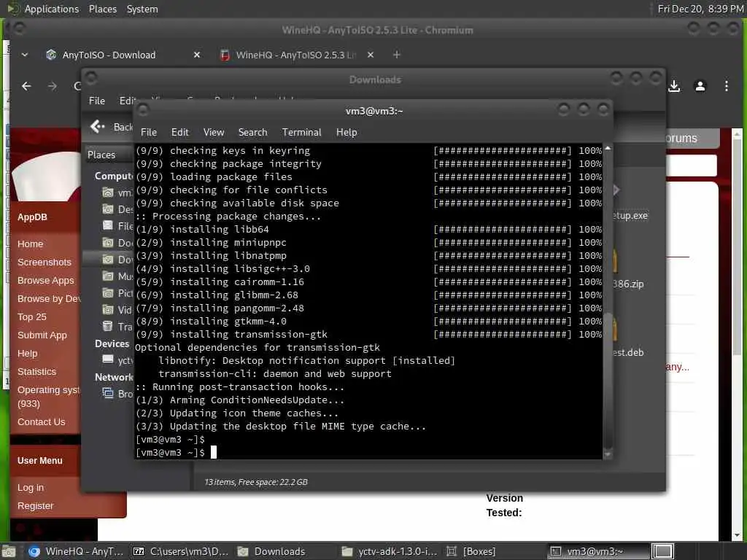Viewport: 747px width, 560px height.
Task: Select the Pictures folder icon in Places sidebar
Action: pos(108,293)
